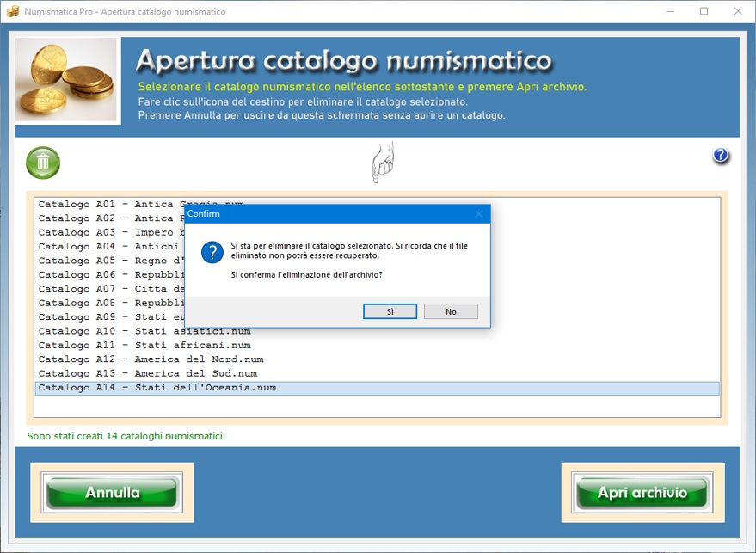Select Catalogo A12 - America del Nord.num
This screenshot has height=553, width=756.
coord(151,359)
